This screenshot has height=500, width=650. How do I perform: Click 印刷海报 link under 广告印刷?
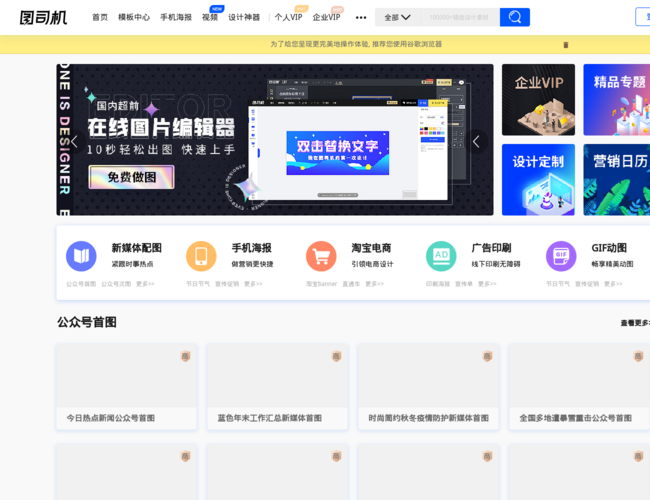438,284
